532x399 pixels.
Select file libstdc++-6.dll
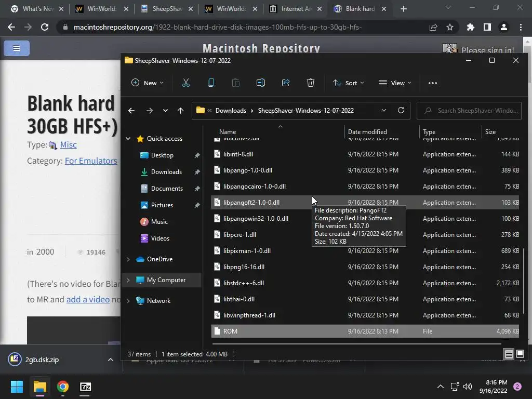pos(365,283)
